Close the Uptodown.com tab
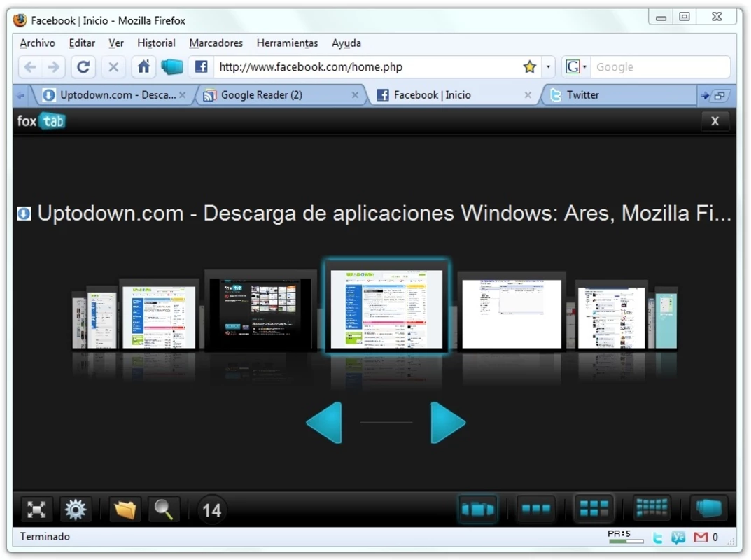The width and height of the screenshot is (751, 560). pyautogui.click(x=183, y=95)
